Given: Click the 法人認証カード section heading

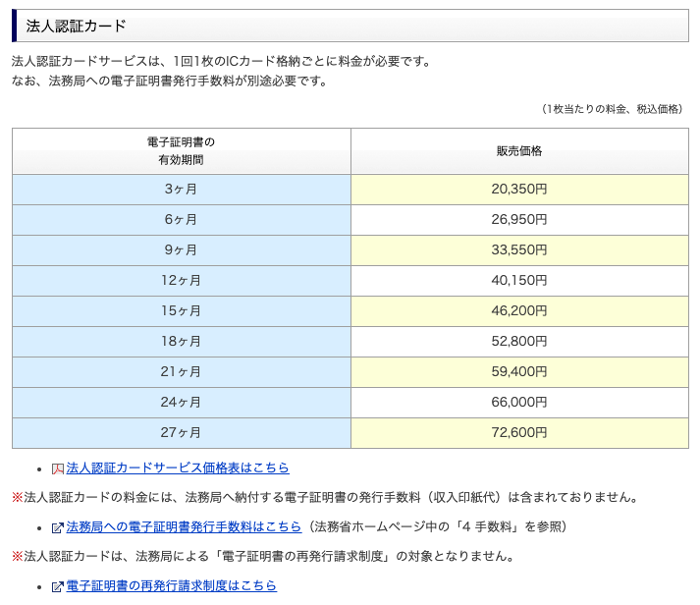Looking at the screenshot, I should (77, 27).
